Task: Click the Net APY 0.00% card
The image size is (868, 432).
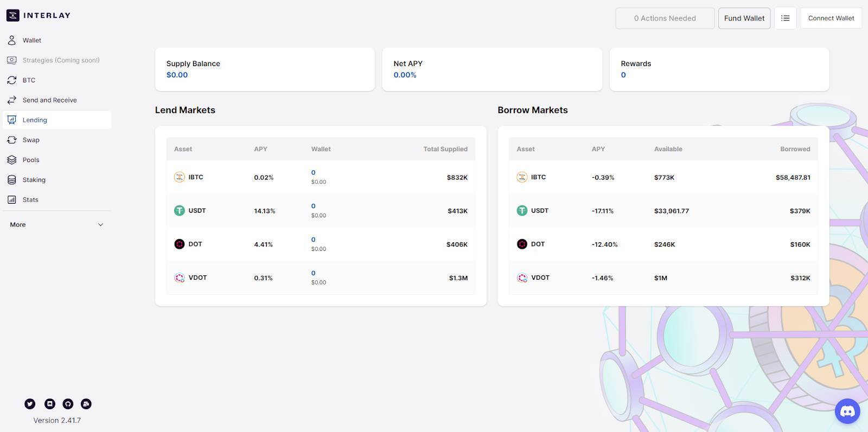Action: (492, 69)
